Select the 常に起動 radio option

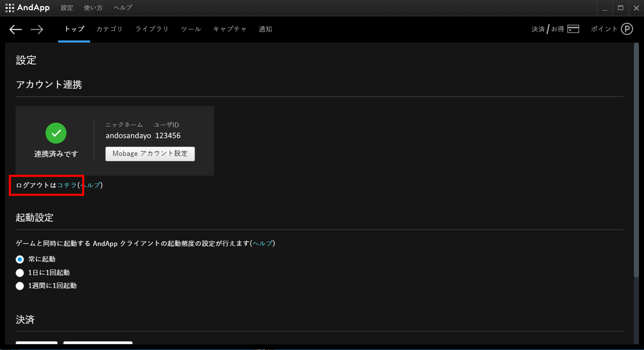click(20, 259)
